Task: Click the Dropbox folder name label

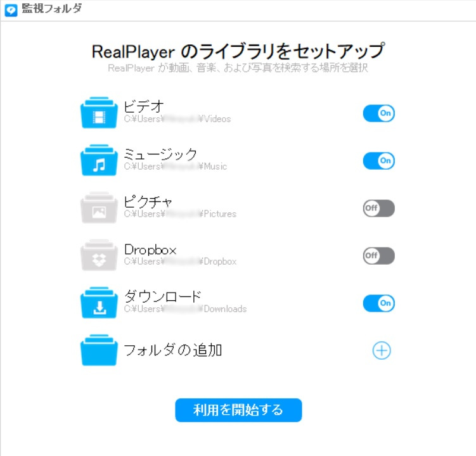Action: 150,250
